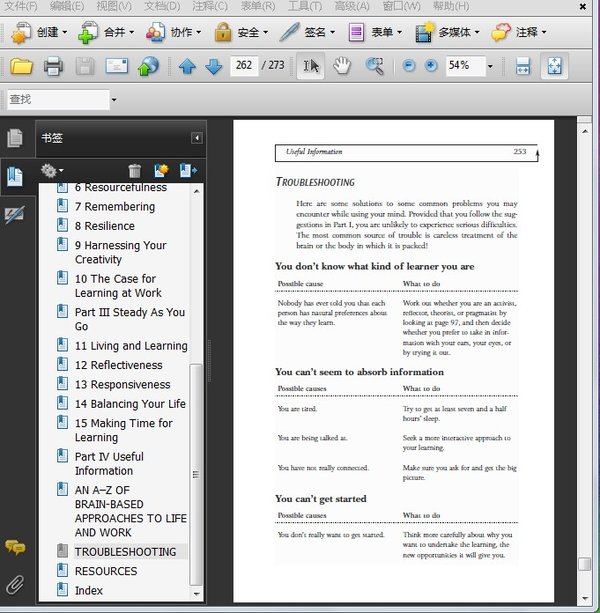
Task: Select the marquee zoom magnifier tool
Action: click(375, 67)
